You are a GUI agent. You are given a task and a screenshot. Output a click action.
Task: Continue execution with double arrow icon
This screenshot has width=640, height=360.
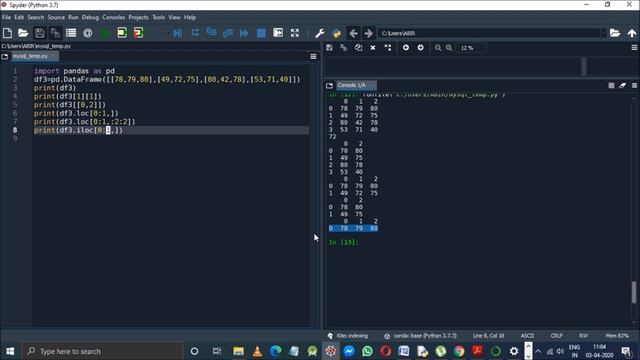click(x=244, y=33)
